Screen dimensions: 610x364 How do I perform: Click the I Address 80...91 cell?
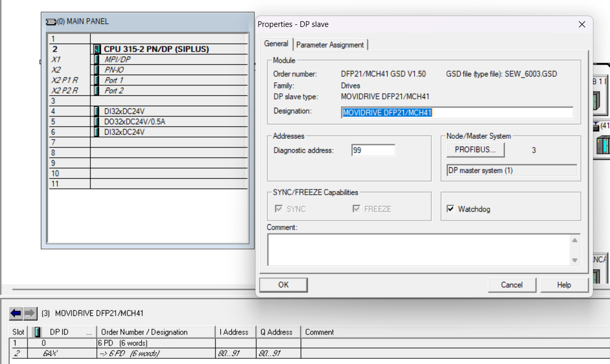click(236, 353)
